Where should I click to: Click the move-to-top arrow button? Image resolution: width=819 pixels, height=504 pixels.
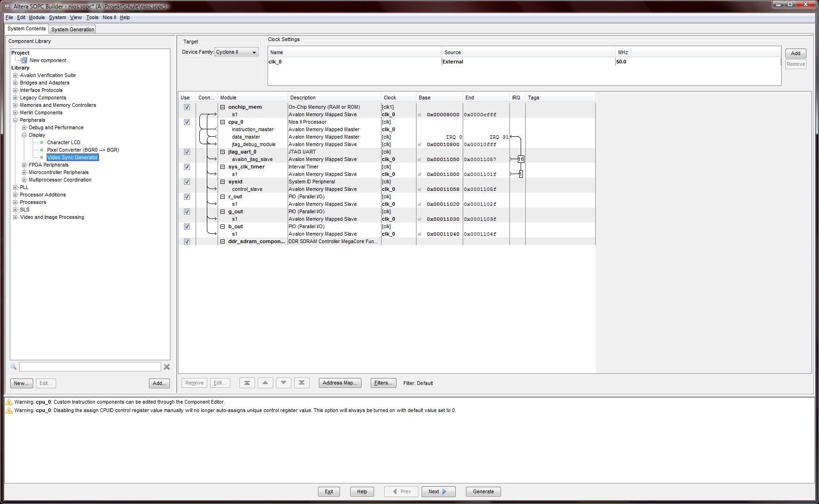[x=247, y=383]
